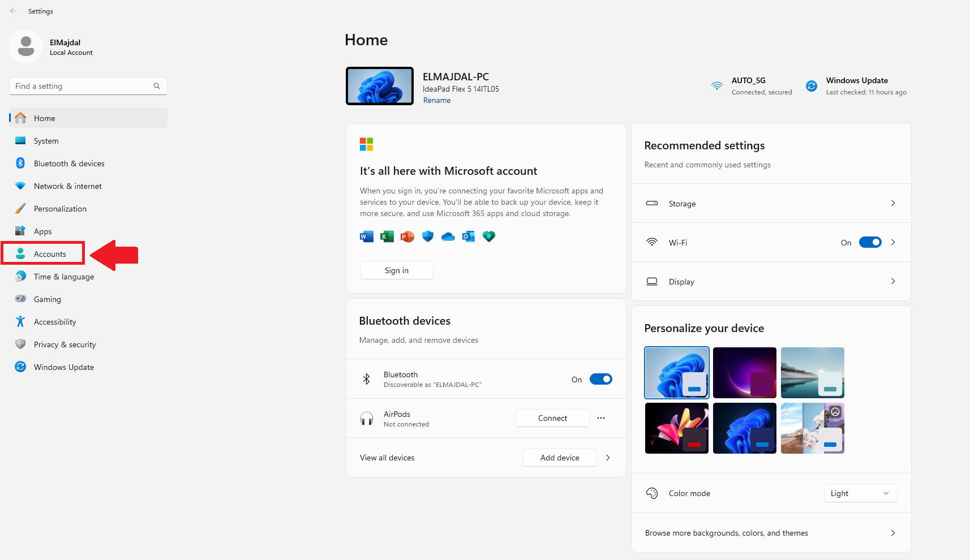This screenshot has height=560, width=970.
Task: Turn off the Bluetooth toggle
Action: click(600, 379)
